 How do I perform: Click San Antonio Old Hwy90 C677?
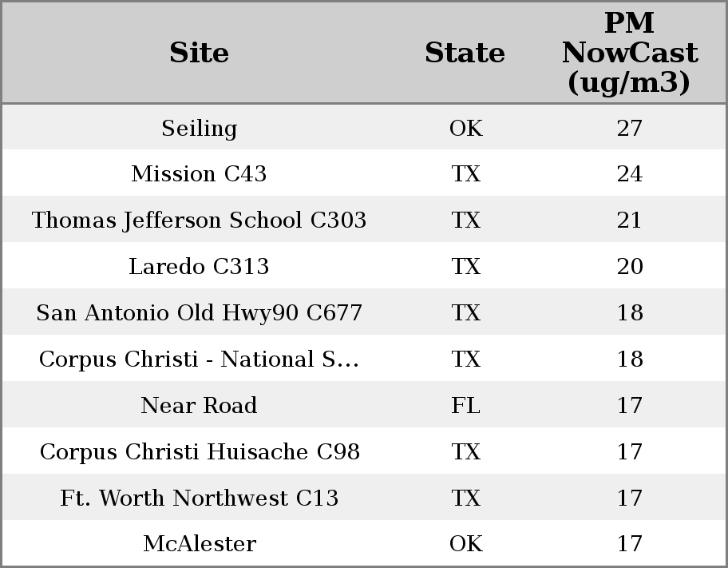click(x=199, y=313)
